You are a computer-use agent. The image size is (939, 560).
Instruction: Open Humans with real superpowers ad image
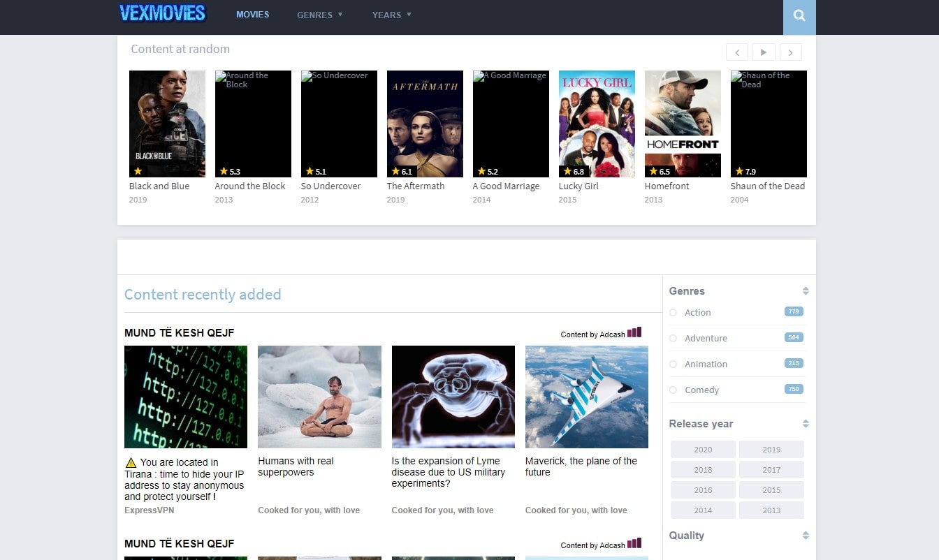(319, 397)
